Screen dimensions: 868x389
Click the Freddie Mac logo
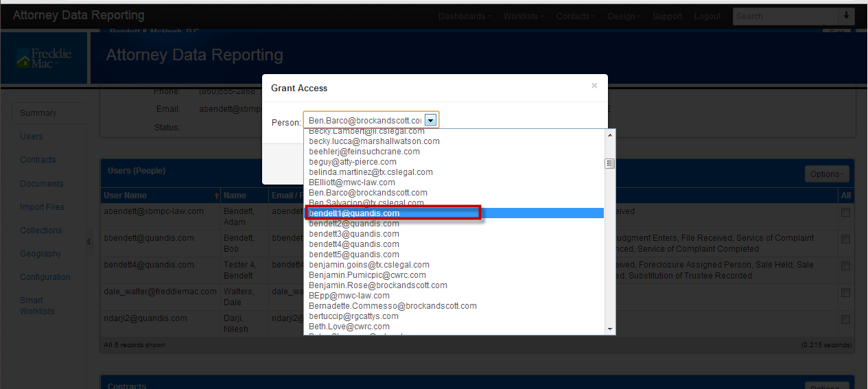(x=44, y=58)
